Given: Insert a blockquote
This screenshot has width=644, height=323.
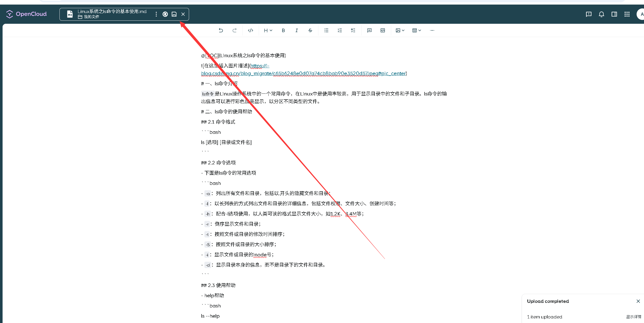Looking at the screenshot, I should coord(369,30).
